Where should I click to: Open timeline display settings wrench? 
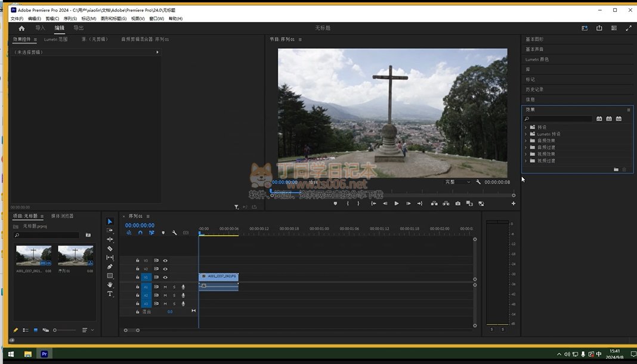[x=174, y=233]
